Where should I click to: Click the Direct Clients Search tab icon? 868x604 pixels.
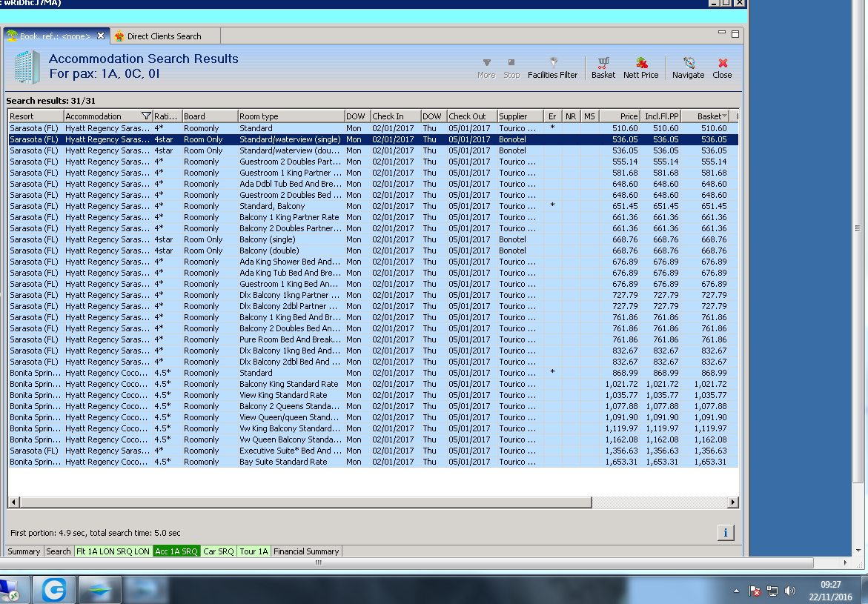click(x=119, y=36)
